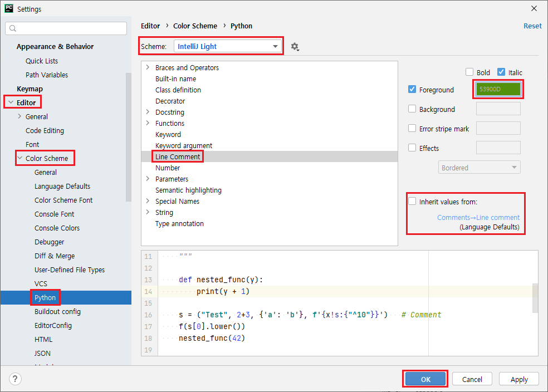Image resolution: width=548 pixels, height=392 pixels.
Task: Select JSON color settings
Action: [x=42, y=354]
